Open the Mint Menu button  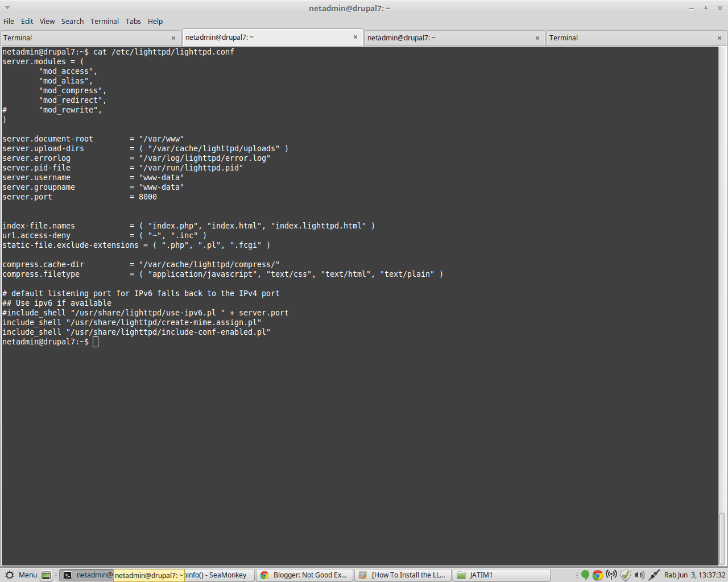click(x=22, y=575)
